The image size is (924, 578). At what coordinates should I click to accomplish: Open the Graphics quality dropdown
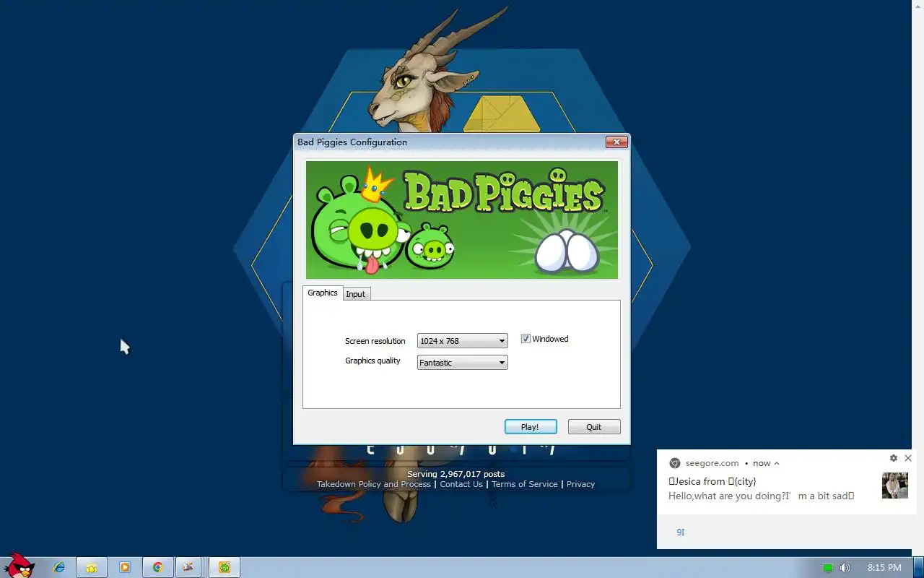pyautogui.click(x=463, y=363)
